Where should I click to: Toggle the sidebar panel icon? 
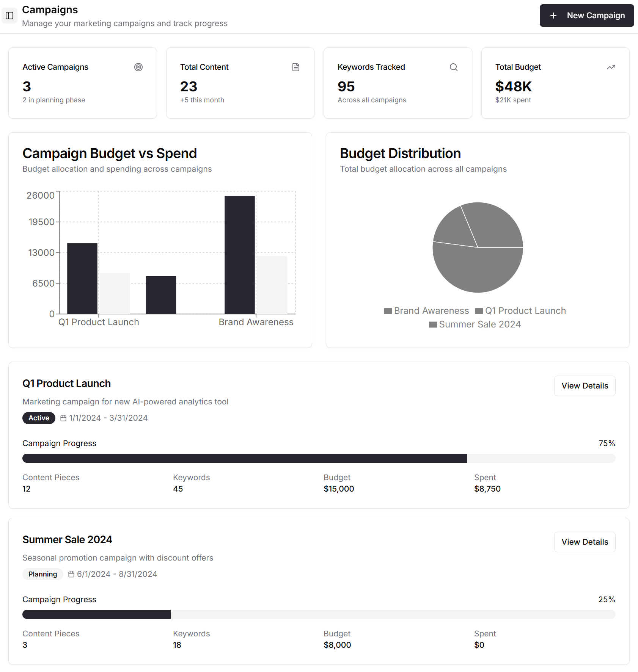click(9, 16)
